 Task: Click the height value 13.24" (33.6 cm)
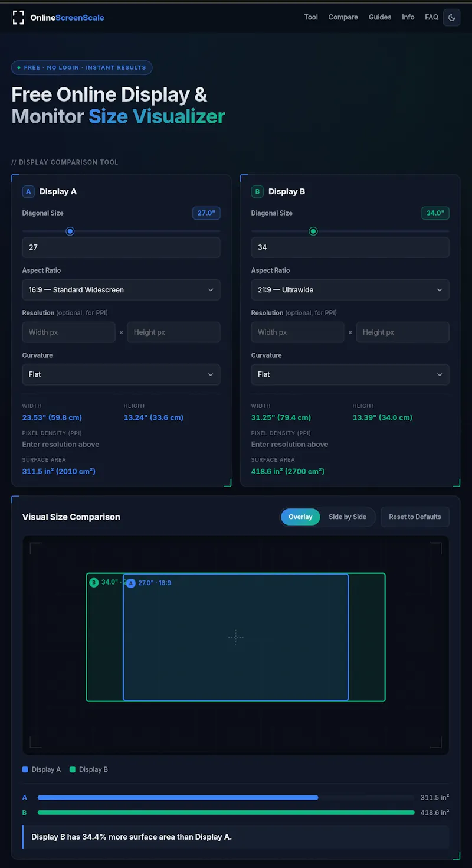pos(153,417)
